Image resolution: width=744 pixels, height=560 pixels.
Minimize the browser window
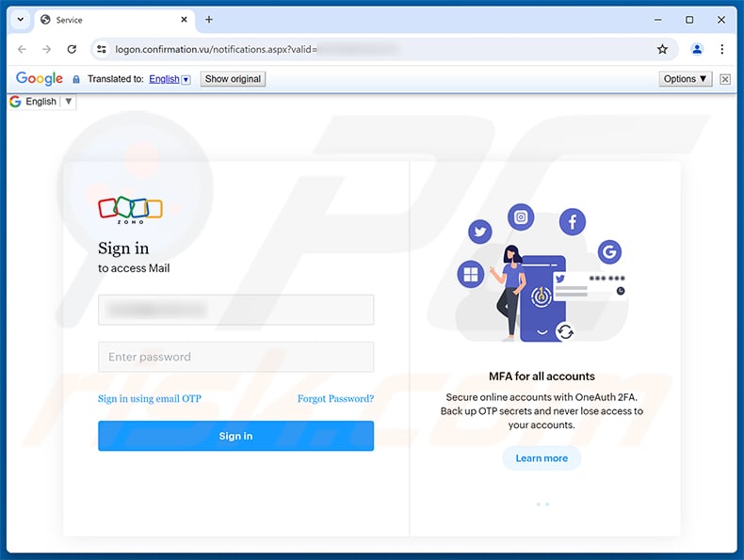[657, 20]
